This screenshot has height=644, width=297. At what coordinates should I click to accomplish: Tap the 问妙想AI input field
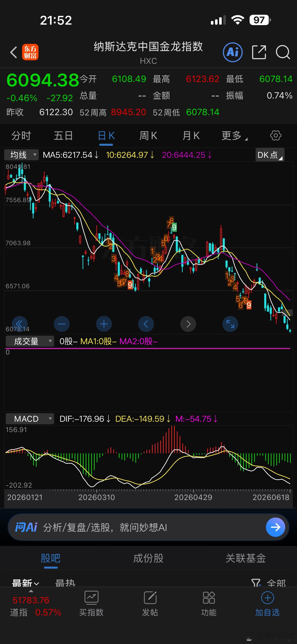[x=148, y=527]
